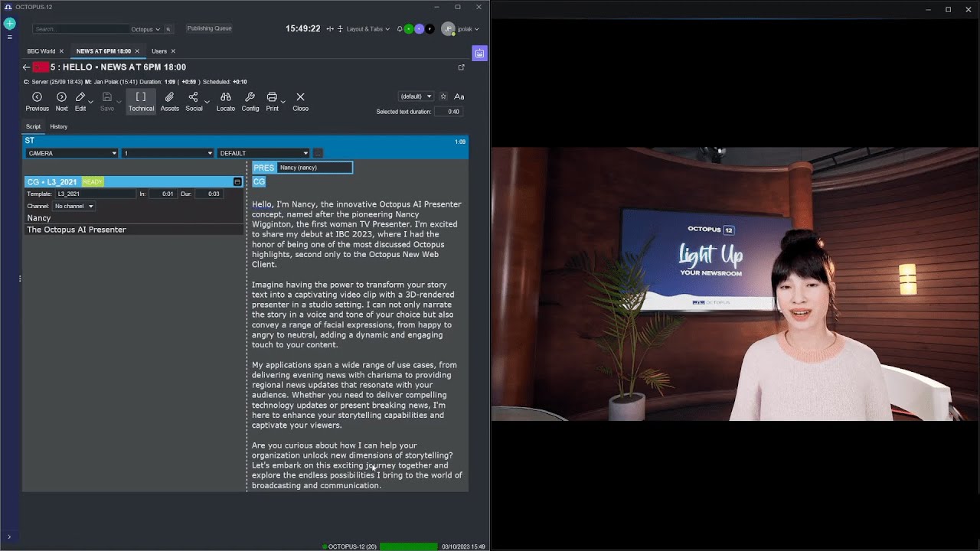Switch to Users tab
Screen dimensions: 980x551
(x=159, y=51)
